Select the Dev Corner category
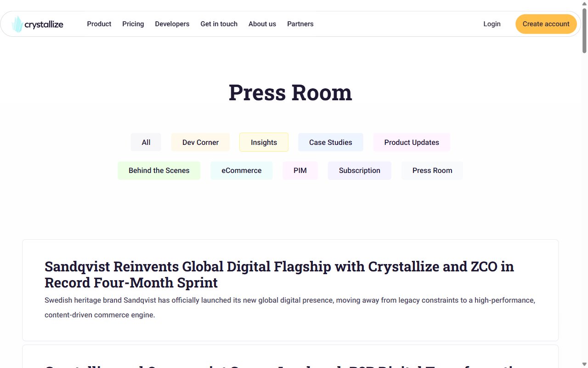 tap(200, 142)
